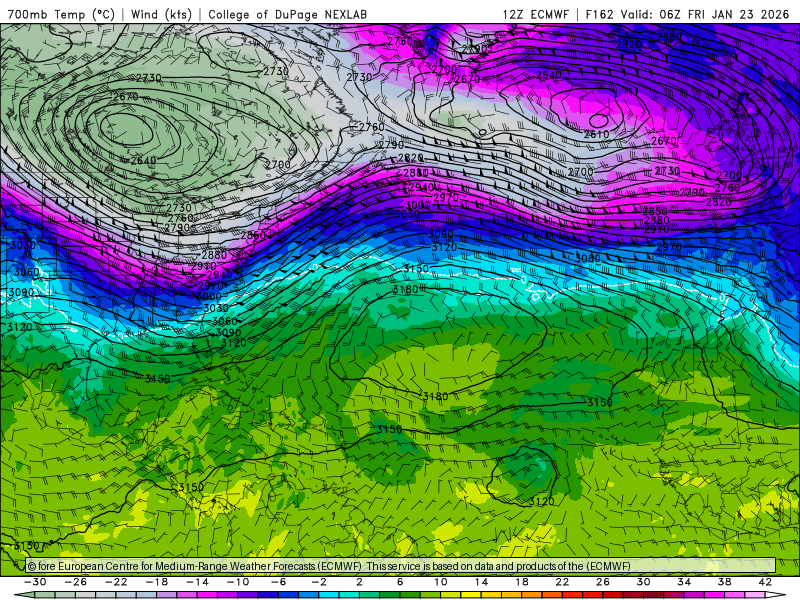Viewport: 800px width, 600px height.
Task: Click the 38 colorbar label
Action: coord(724,582)
